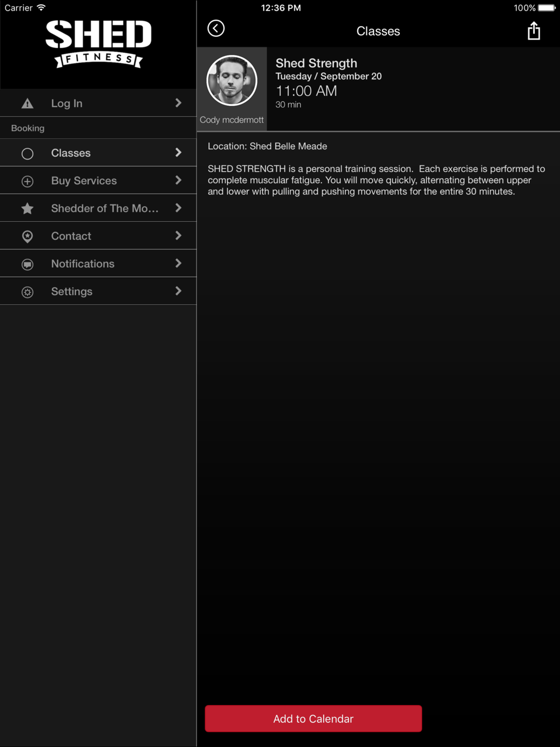Tap the SHED Fitness logo
Screen dimensions: 560x747
point(99,44)
